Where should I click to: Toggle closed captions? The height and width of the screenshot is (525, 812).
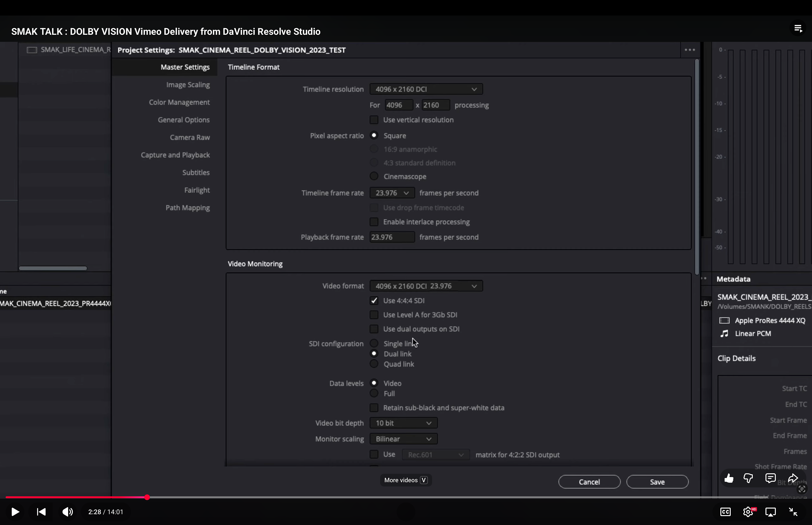pos(725,512)
